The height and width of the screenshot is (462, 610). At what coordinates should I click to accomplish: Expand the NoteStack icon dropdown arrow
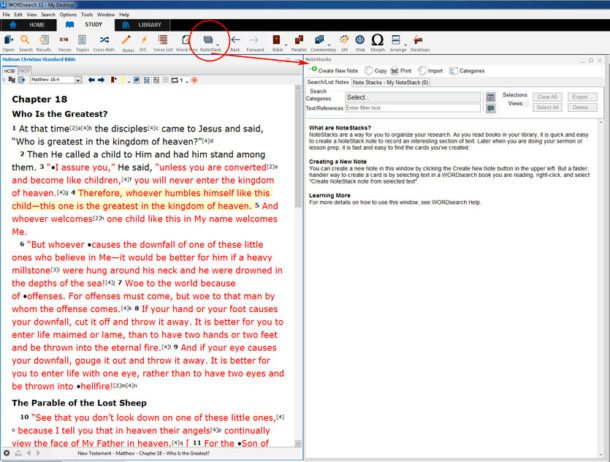pyautogui.click(x=217, y=45)
